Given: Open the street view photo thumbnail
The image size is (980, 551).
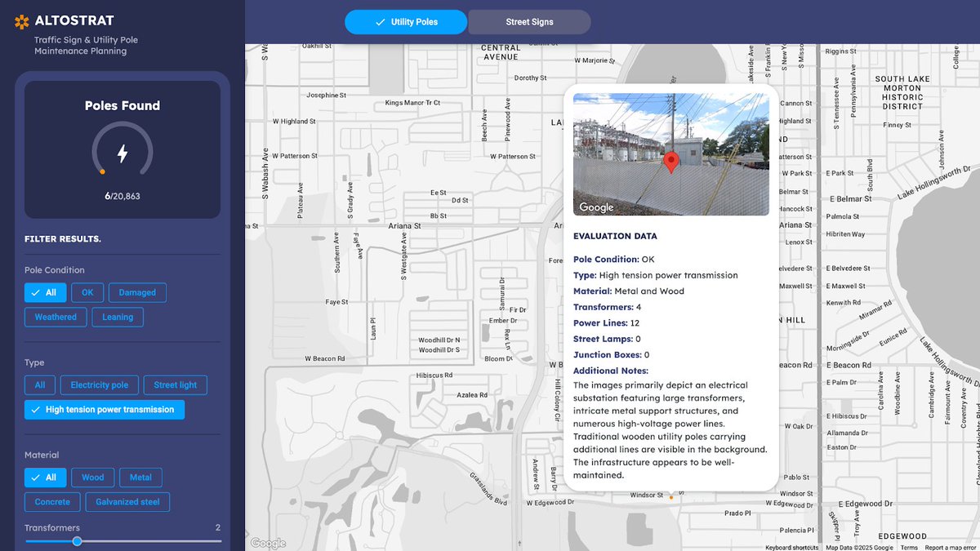Looking at the screenshot, I should (671, 154).
